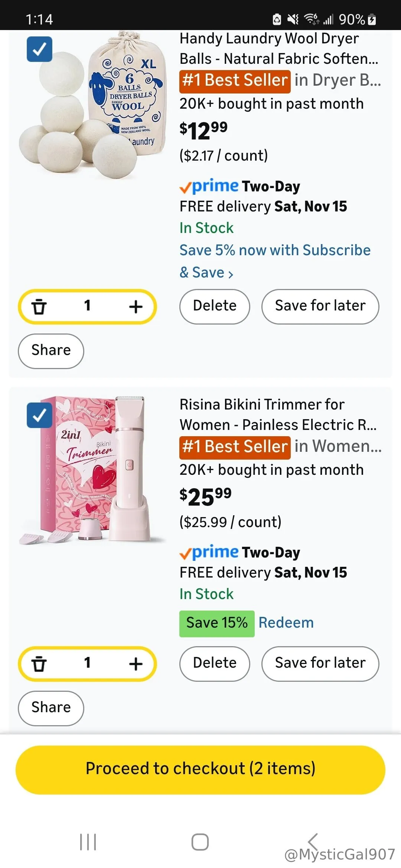
Task: Open #1 Best Seller in Women's badge
Action: (x=235, y=447)
